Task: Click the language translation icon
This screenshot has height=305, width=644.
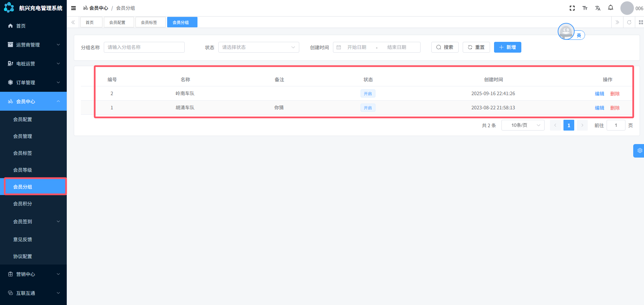Action: click(x=597, y=8)
